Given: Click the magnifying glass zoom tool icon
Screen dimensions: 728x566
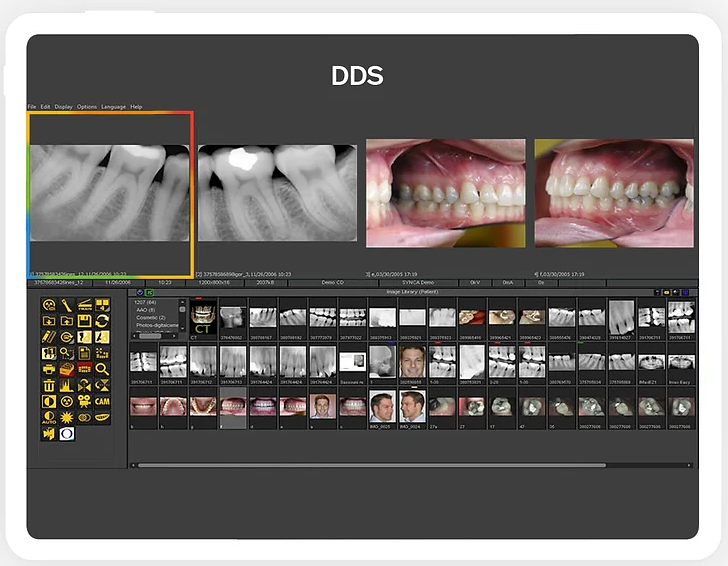Looking at the screenshot, I should click(101, 369).
